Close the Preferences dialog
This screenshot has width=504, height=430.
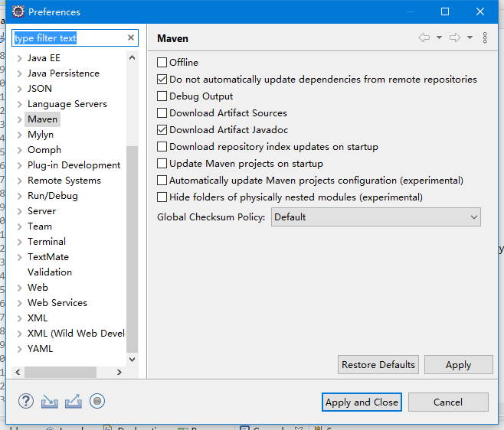(x=480, y=11)
